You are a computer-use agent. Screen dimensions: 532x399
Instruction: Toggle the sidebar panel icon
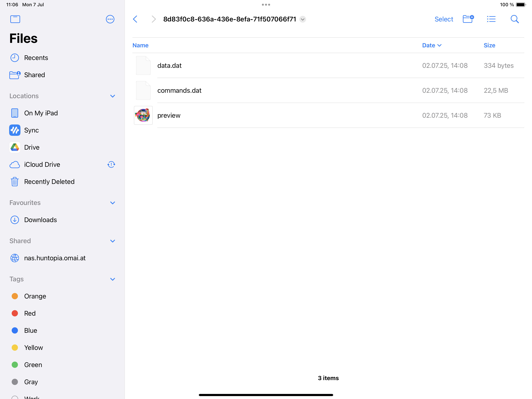[15, 19]
